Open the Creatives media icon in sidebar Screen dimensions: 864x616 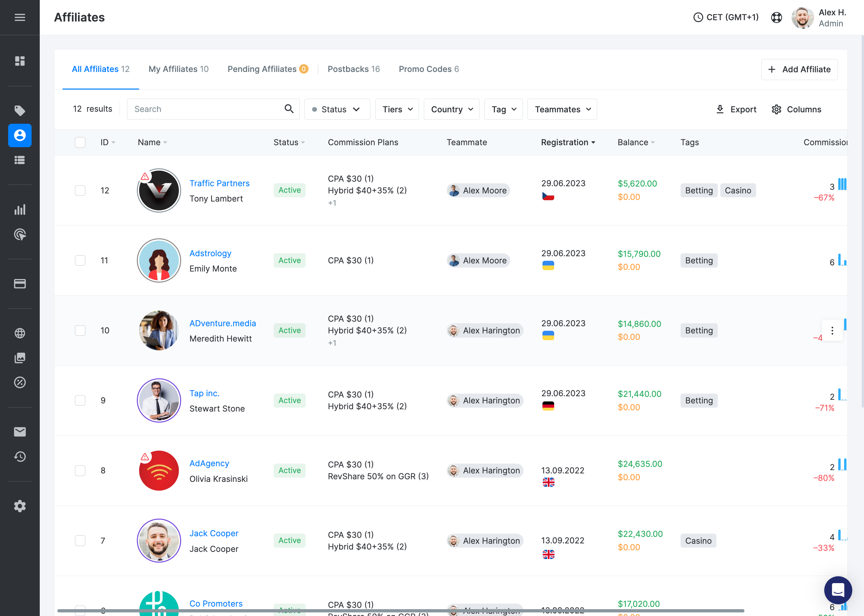[x=20, y=357]
